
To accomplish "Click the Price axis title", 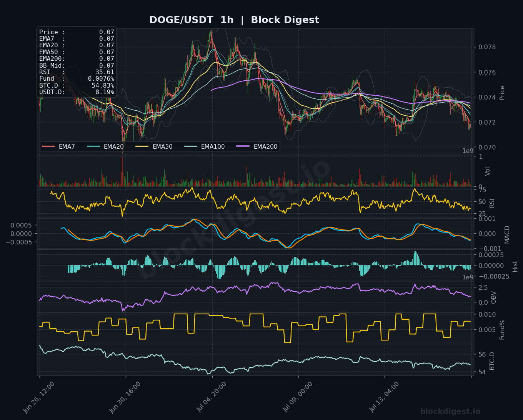I will pos(502,93).
